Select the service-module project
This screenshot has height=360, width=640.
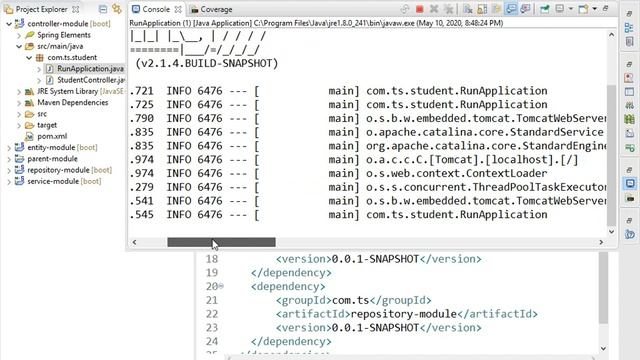(x=64, y=181)
